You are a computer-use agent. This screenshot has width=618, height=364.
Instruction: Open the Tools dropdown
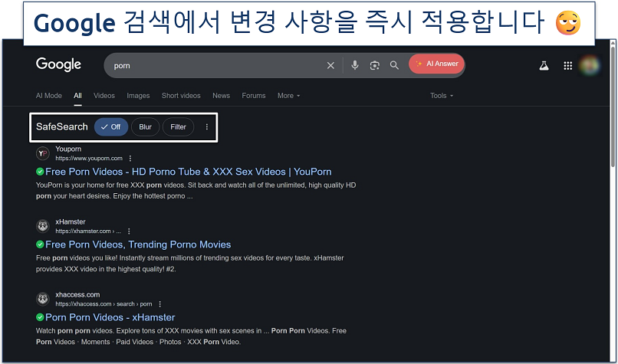[x=441, y=96]
